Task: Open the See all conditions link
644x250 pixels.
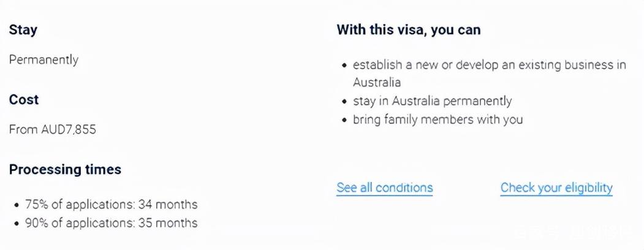Action: pos(385,188)
